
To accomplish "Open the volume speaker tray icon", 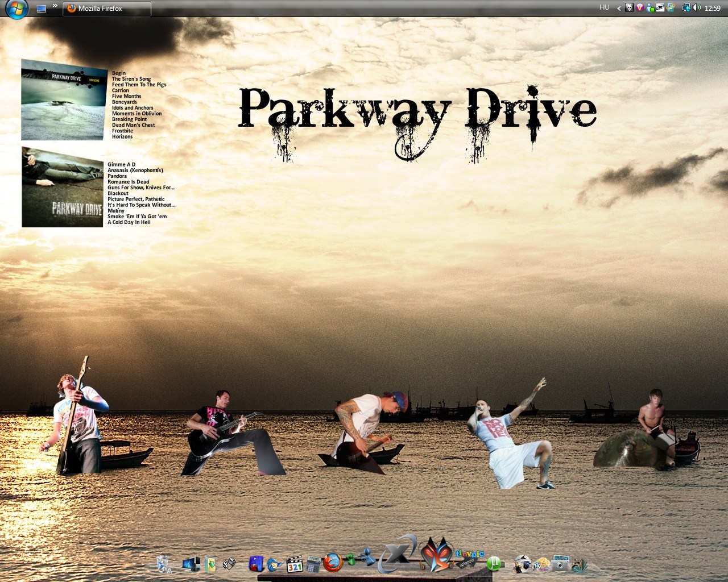I will [x=696, y=8].
